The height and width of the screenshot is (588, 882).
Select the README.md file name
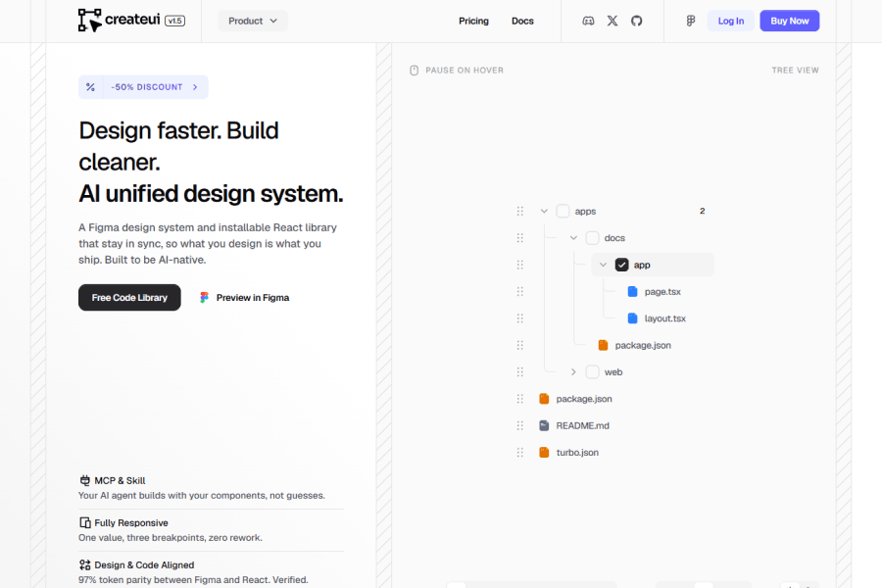point(583,425)
